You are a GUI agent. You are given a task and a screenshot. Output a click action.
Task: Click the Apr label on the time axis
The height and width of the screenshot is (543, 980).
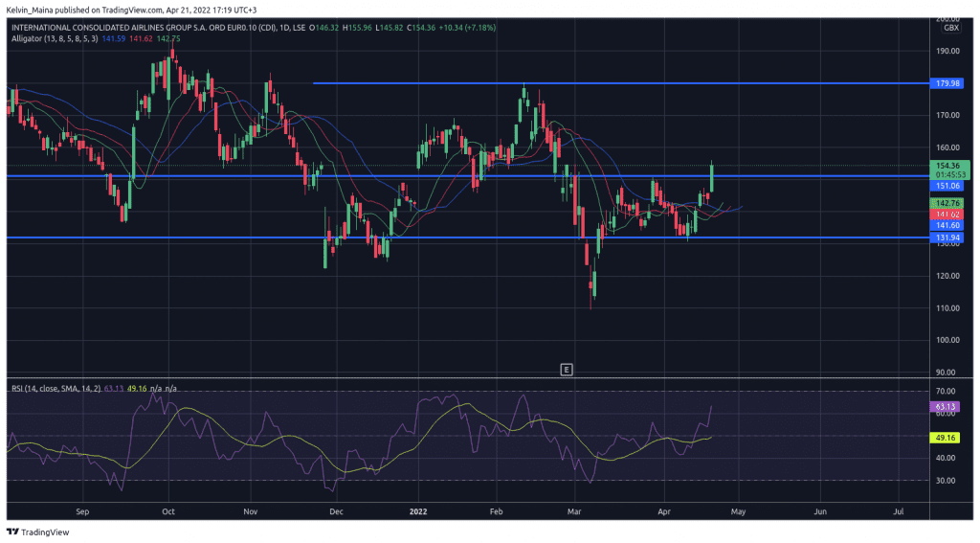(664, 511)
